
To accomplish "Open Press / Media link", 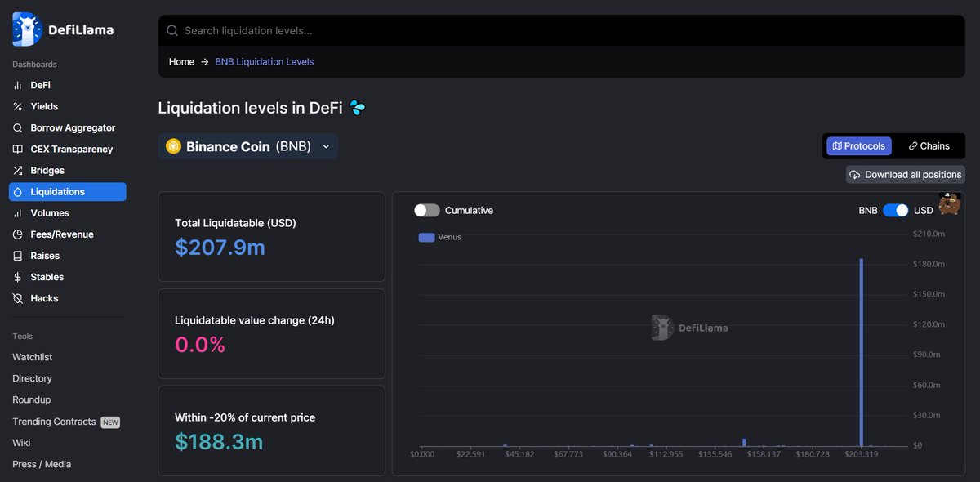I will (42, 464).
